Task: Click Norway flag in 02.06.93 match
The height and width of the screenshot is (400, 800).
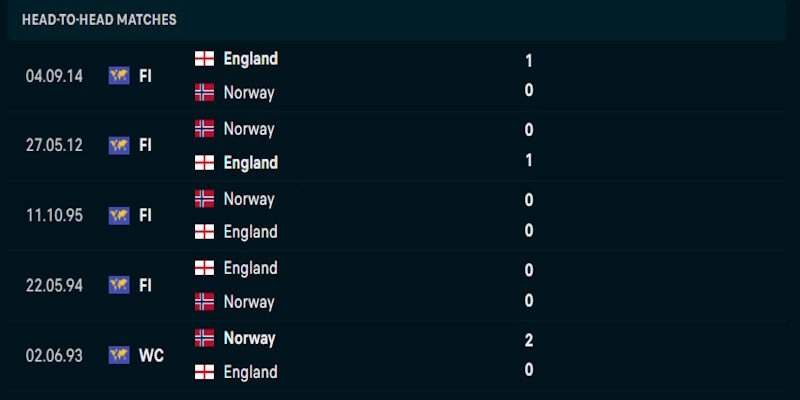Action: pos(204,337)
